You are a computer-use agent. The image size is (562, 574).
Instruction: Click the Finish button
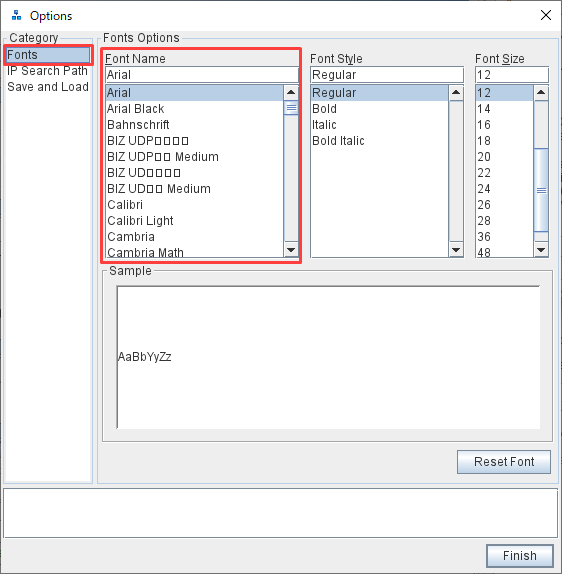520,556
